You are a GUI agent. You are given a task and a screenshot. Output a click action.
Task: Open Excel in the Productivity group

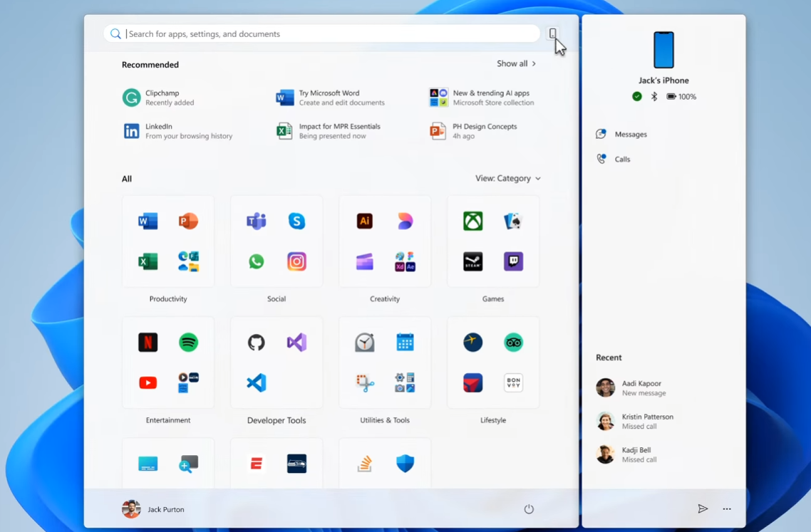[148, 261]
